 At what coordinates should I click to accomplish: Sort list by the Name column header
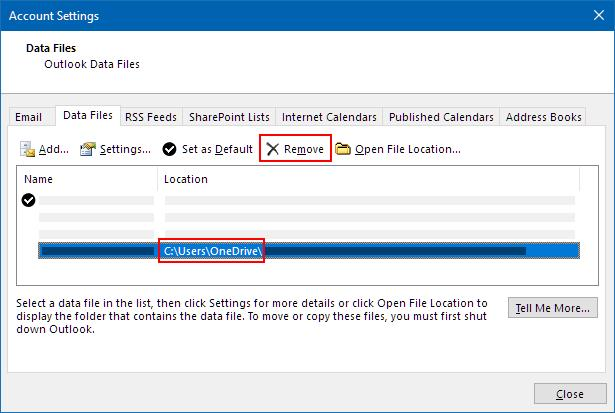pos(87,179)
